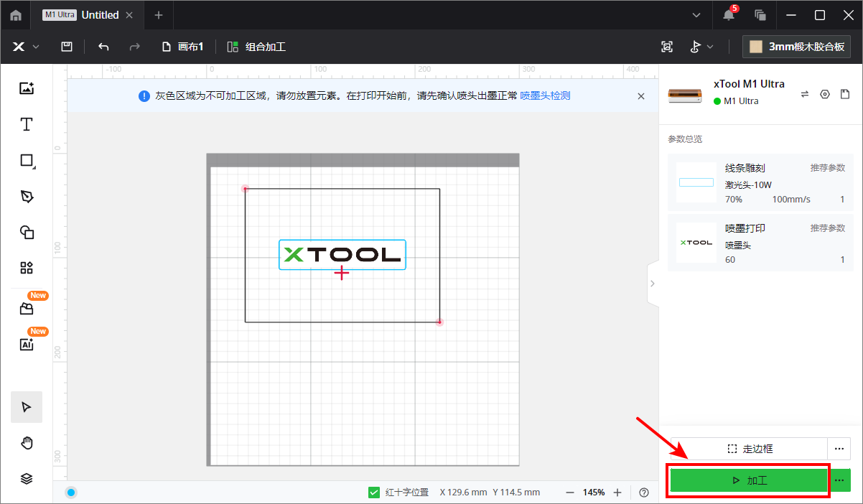
Task: Open more options next to 走边框
Action: click(x=839, y=449)
